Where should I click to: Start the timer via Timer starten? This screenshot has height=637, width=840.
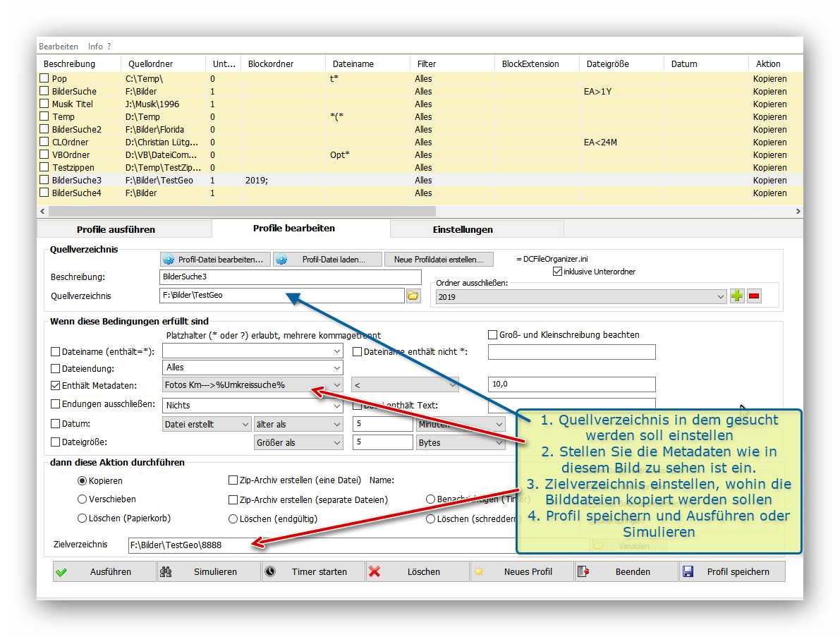(313, 571)
